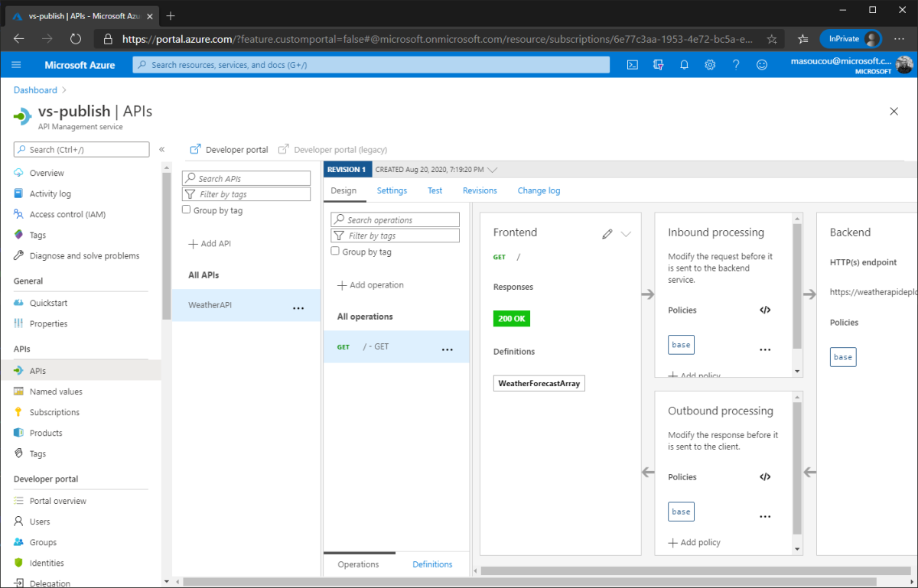Reload the page with the refresh icon
The height and width of the screenshot is (588, 918).
point(76,38)
